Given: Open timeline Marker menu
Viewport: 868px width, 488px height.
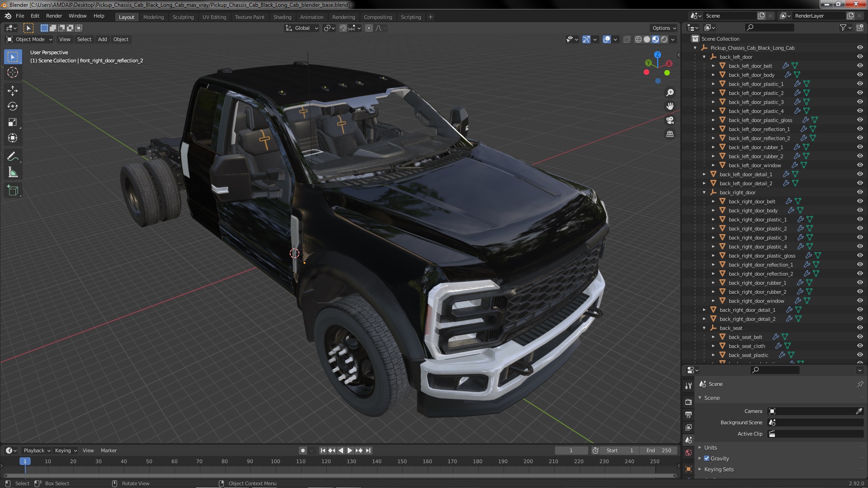Looking at the screenshot, I should coord(108,450).
